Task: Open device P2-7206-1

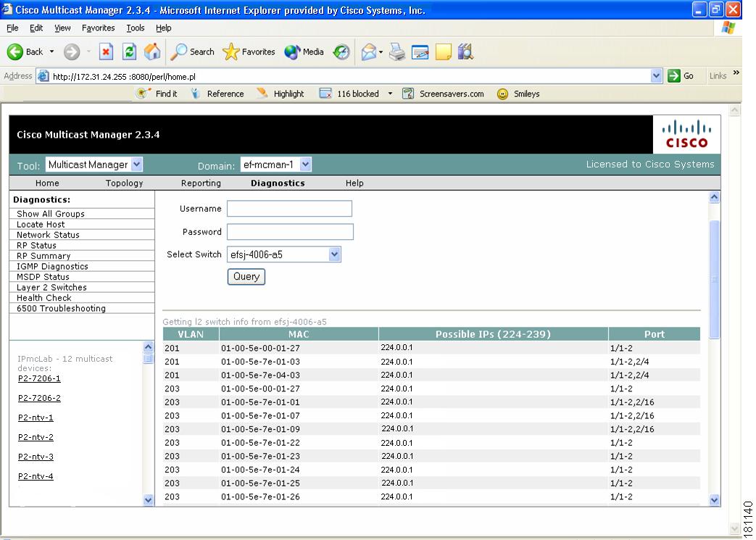Action: click(x=40, y=378)
